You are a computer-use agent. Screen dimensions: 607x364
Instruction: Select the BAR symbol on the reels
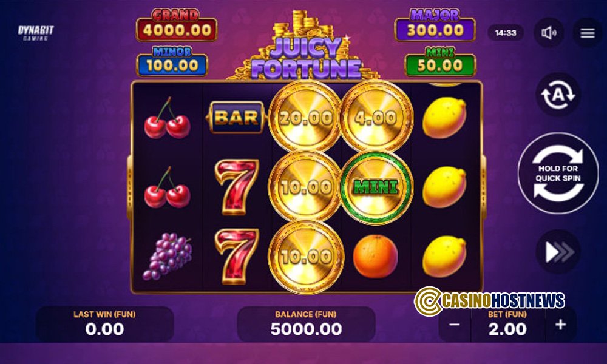(236, 118)
